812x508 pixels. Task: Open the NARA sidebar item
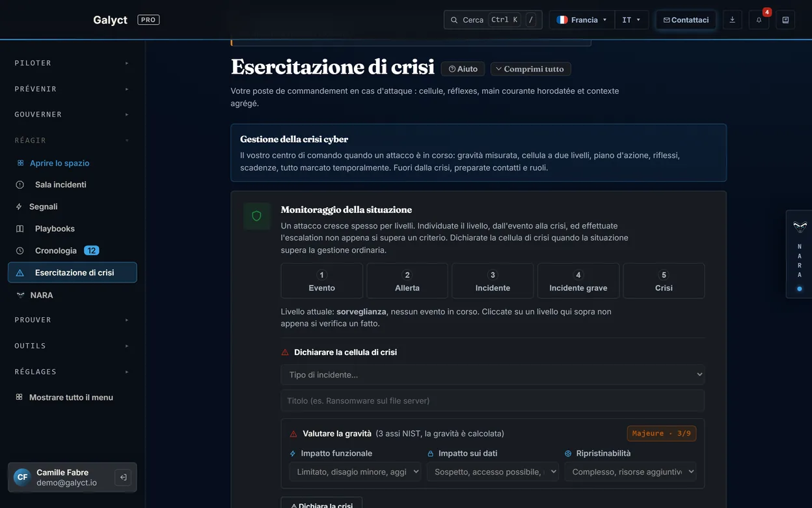[72, 295]
